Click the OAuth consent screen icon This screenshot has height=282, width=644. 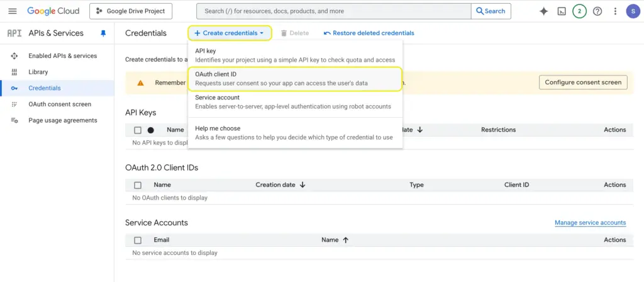click(14, 104)
